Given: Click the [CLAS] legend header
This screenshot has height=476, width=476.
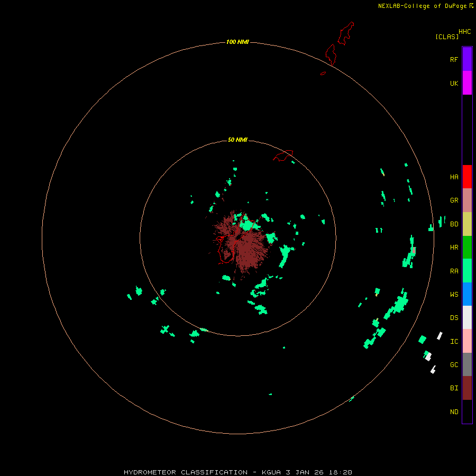Looking at the screenshot, I should click(447, 36).
